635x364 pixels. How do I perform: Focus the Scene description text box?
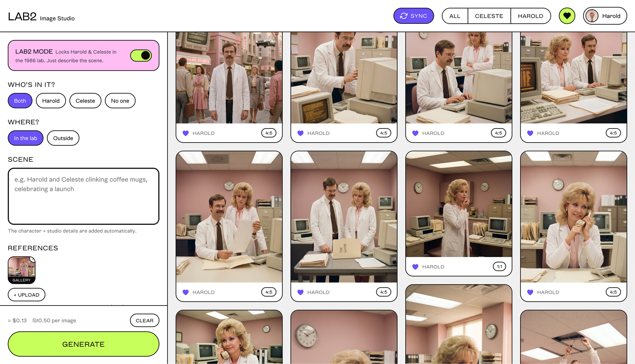click(x=83, y=196)
